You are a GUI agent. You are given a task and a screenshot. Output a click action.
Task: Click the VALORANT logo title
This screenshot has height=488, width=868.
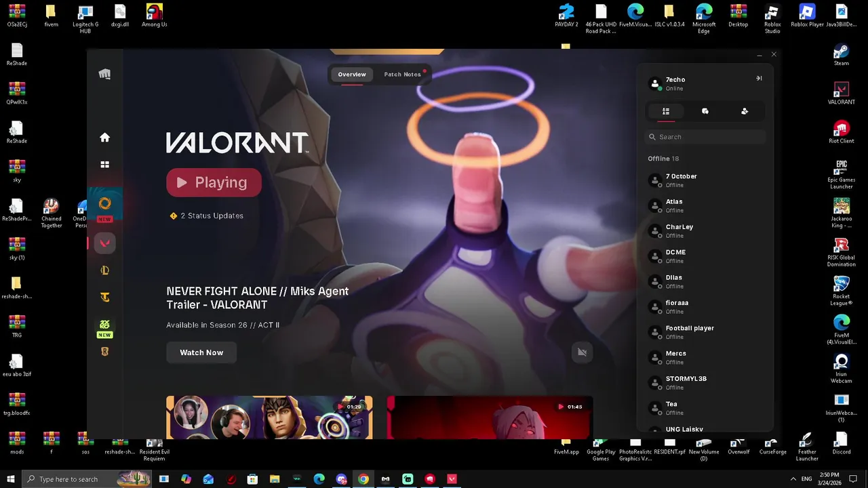pos(238,143)
